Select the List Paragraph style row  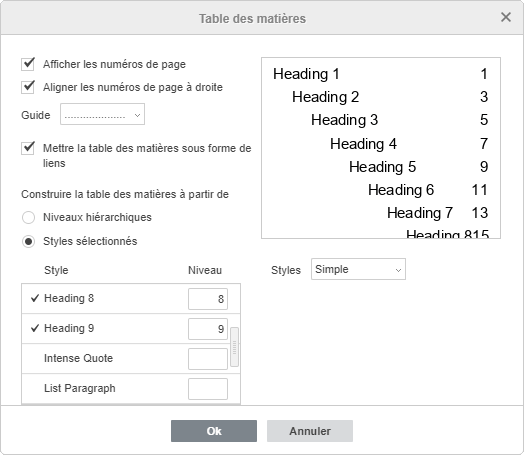tap(126, 389)
